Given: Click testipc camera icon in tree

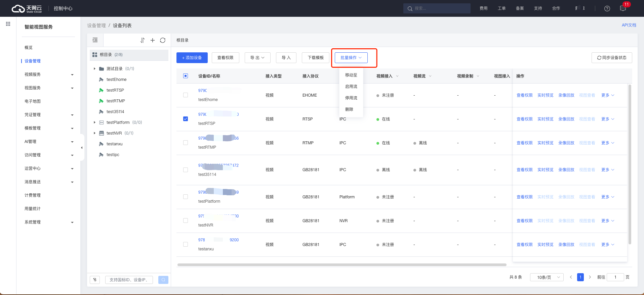Looking at the screenshot, I should (x=101, y=155).
